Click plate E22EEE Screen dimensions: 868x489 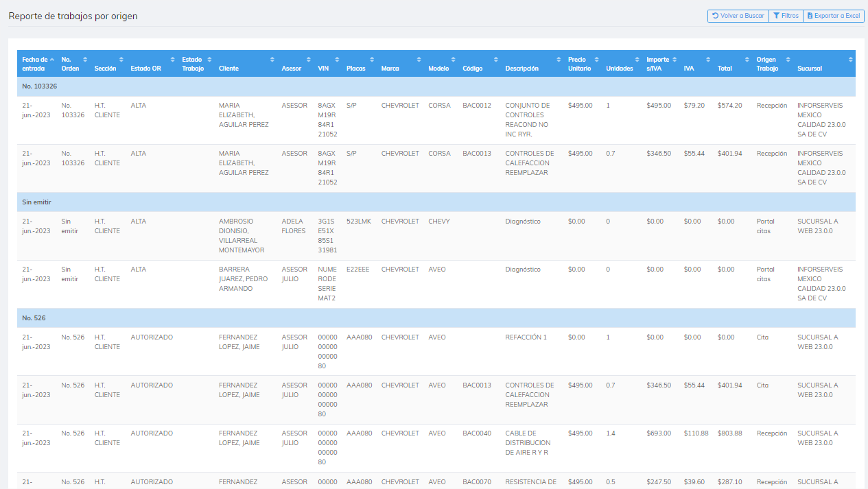(357, 270)
